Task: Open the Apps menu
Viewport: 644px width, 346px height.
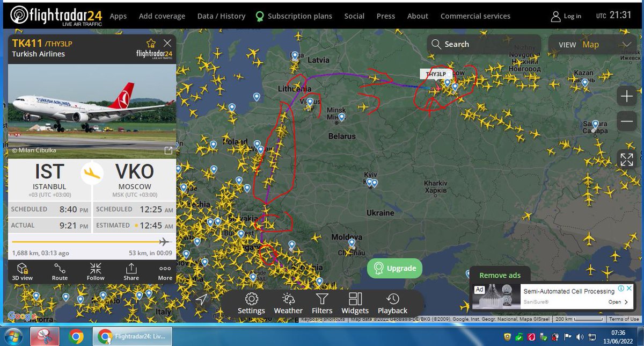Action: point(118,16)
